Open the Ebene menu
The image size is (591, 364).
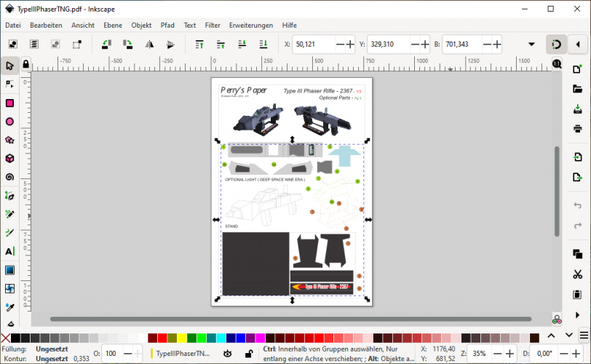coord(113,25)
